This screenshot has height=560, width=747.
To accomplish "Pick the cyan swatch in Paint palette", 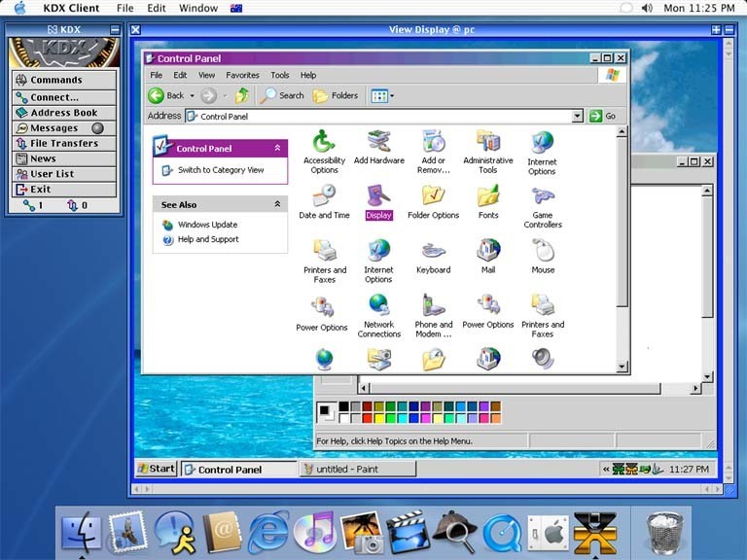I will tap(402, 418).
